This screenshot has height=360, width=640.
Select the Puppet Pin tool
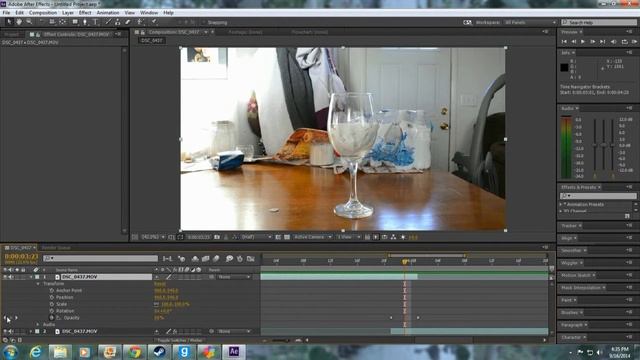[154, 22]
